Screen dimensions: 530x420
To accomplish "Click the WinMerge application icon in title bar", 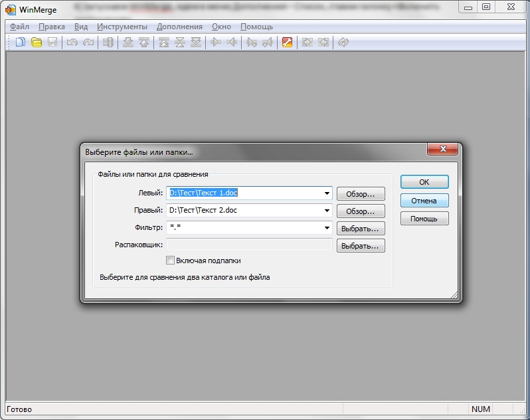I will coord(11,10).
